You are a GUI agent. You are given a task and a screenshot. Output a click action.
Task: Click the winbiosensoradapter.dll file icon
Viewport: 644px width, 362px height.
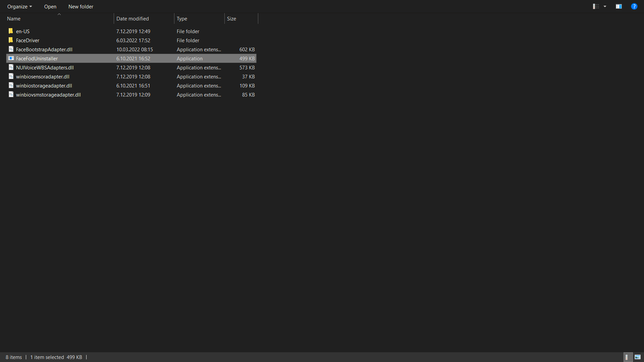tap(10, 76)
